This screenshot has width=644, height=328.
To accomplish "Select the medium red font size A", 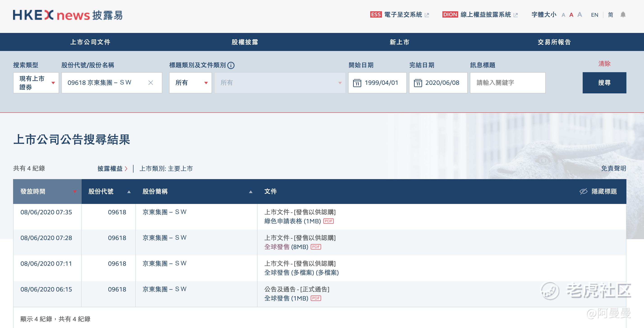I will (571, 15).
